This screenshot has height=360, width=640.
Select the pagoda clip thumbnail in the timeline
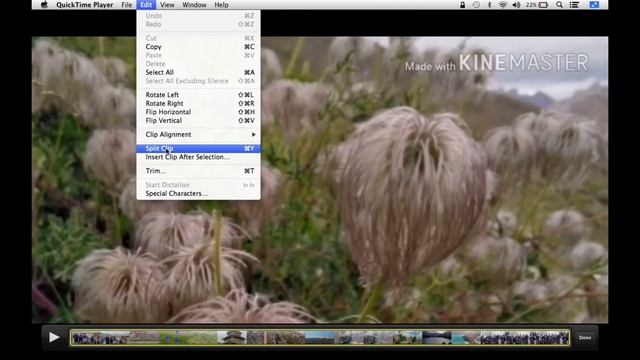pos(232,338)
